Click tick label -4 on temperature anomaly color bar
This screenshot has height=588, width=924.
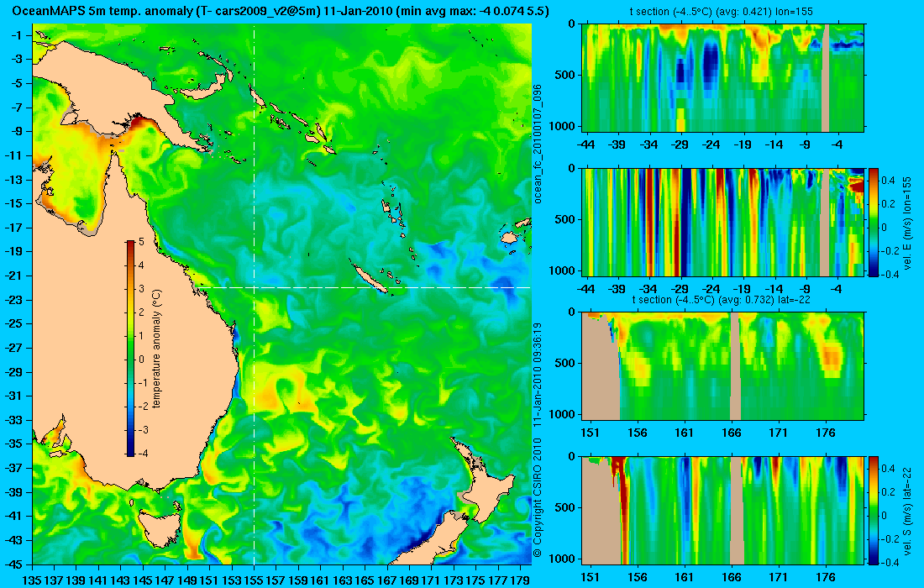pos(141,453)
